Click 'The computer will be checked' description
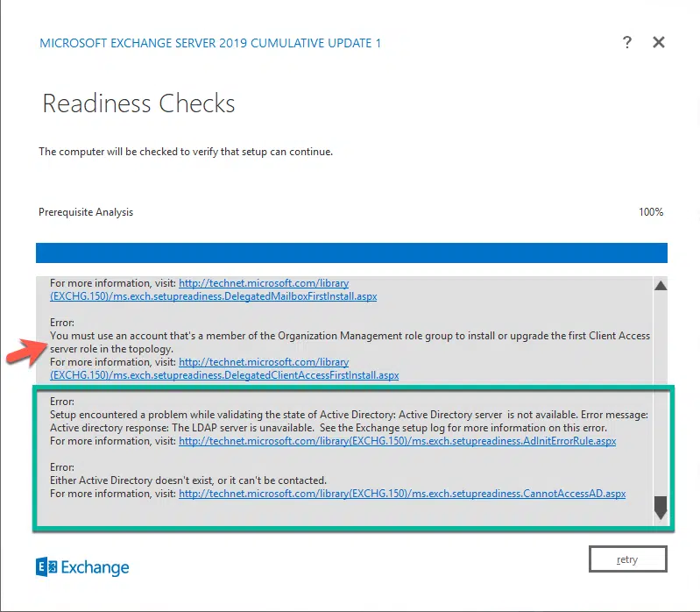This screenshot has height=612, width=700. click(186, 152)
